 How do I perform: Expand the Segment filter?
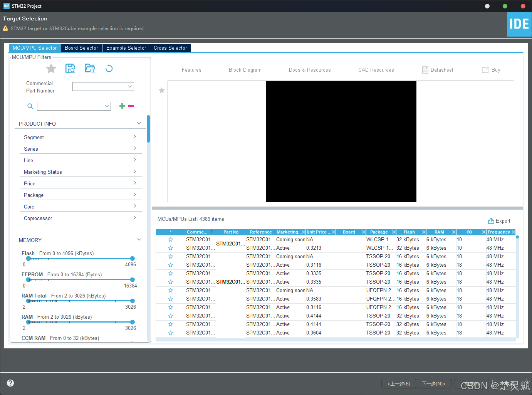point(134,137)
